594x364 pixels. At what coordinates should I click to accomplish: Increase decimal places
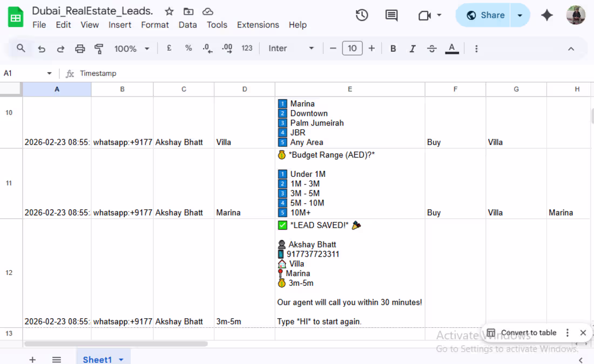pyautogui.click(x=227, y=48)
